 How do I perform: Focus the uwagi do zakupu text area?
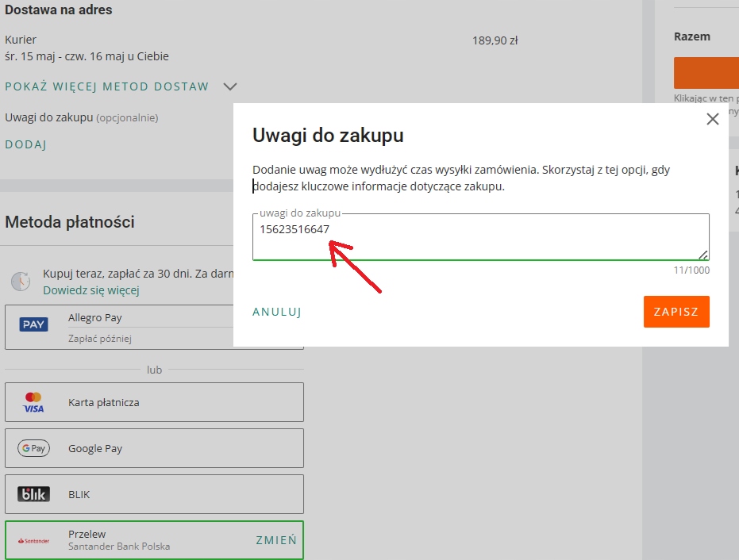point(481,237)
